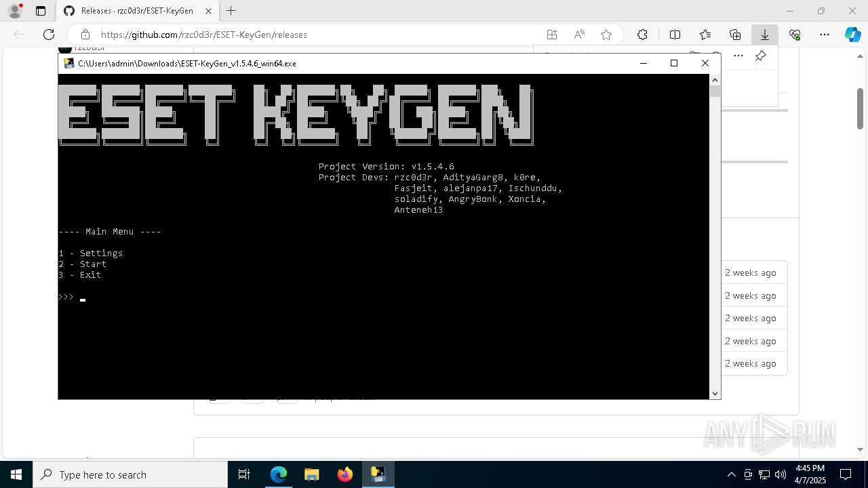Open the tab actions menu icon

pos(41,11)
